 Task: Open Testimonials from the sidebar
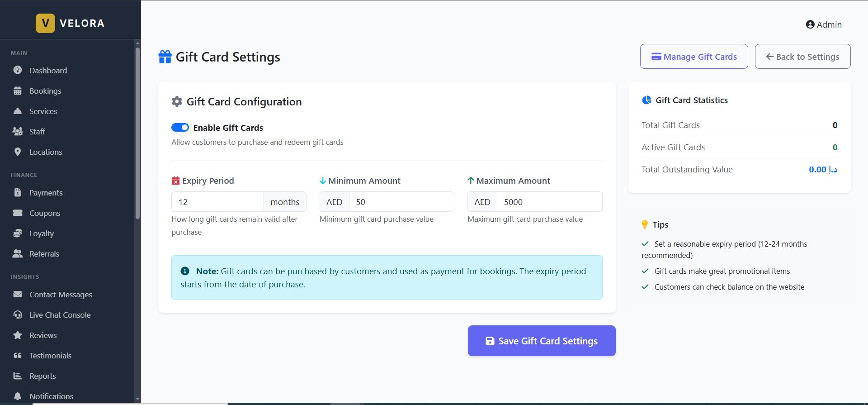[50, 356]
